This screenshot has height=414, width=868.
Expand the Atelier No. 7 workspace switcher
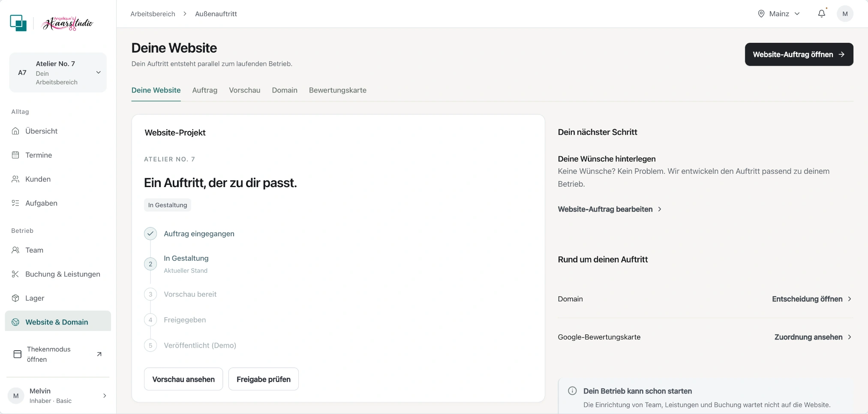[x=58, y=72]
